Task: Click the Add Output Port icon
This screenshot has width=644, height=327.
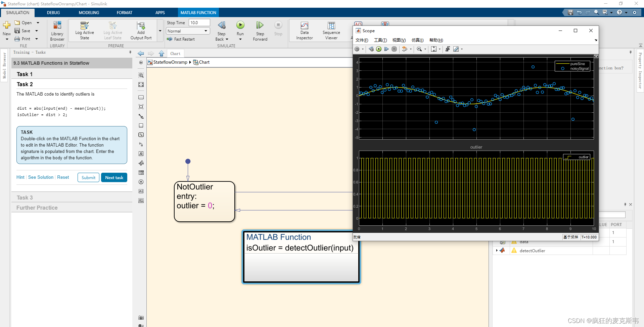Action: 141,25
